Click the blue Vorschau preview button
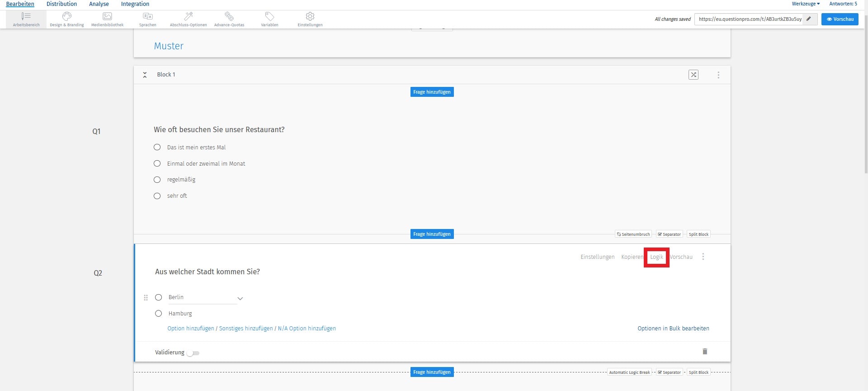 tap(840, 19)
